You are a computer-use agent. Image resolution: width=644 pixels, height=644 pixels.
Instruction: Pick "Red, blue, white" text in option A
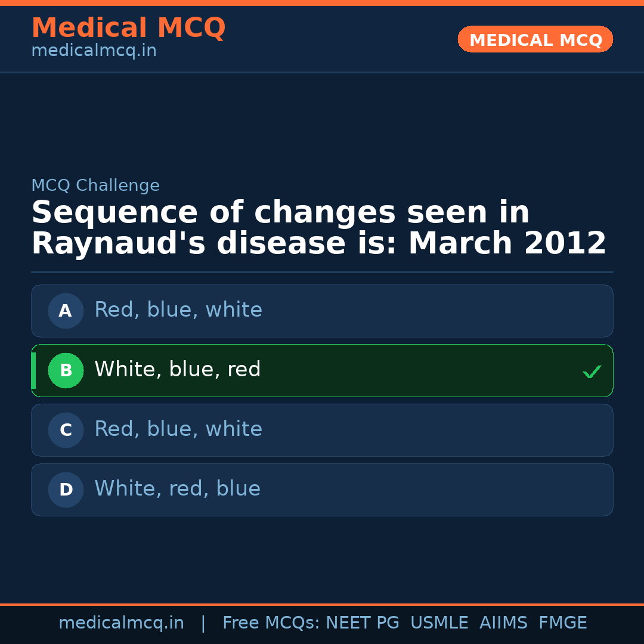point(178,310)
